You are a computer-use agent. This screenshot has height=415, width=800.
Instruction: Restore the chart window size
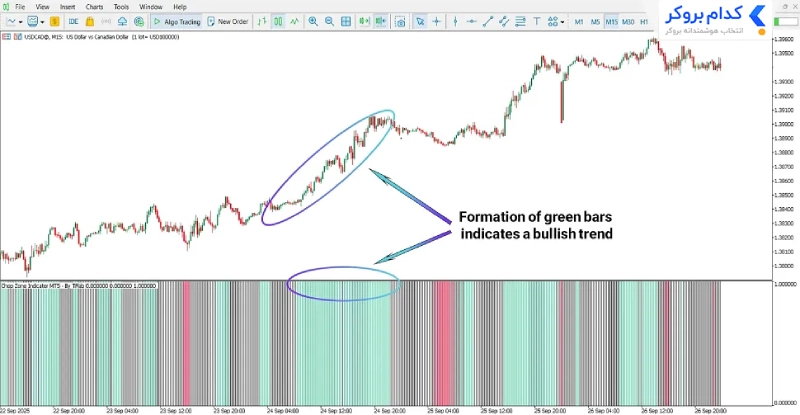(786, 7)
